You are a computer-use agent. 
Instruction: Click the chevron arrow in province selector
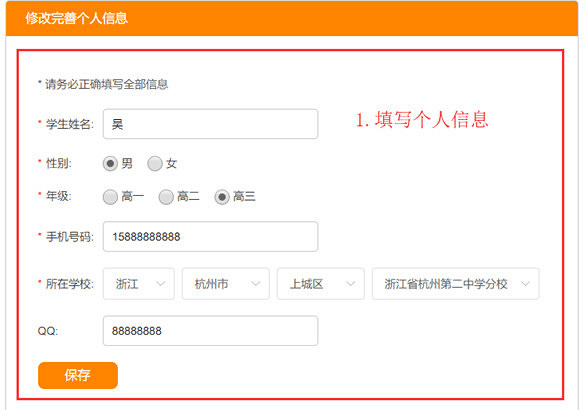(x=161, y=284)
